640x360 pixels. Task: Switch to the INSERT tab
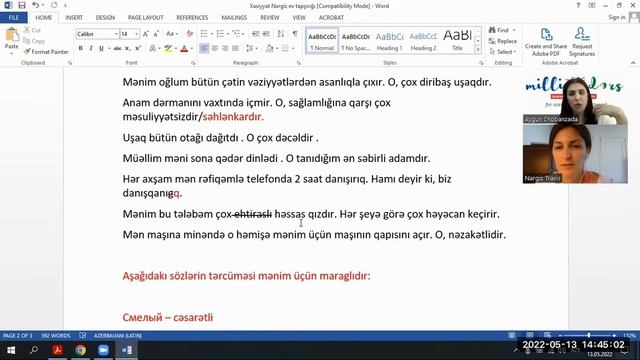74,18
